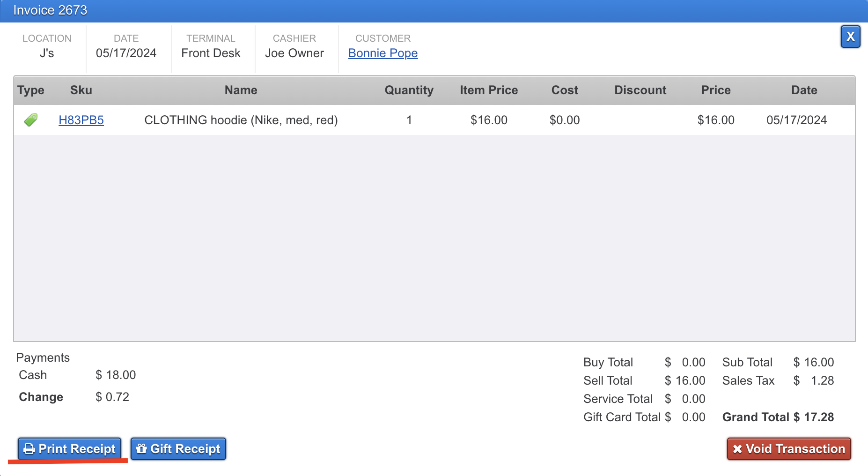Image resolution: width=868 pixels, height=476 pixels.
Task: Click the green tag type icon
Action: (31, 120)
